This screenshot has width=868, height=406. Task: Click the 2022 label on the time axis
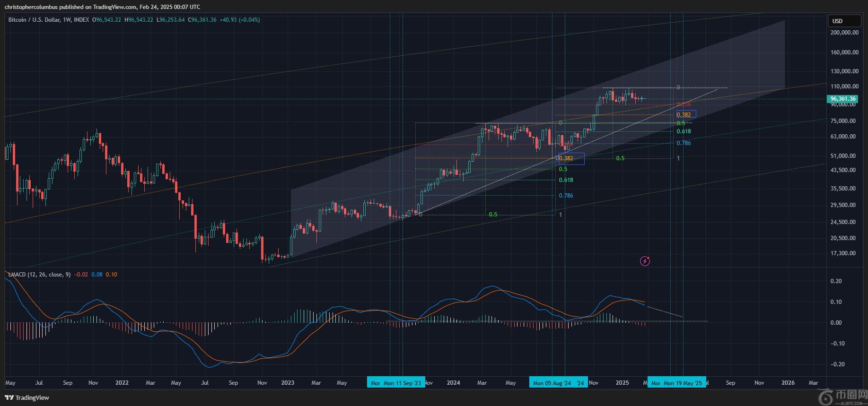[x=122, y=383]
